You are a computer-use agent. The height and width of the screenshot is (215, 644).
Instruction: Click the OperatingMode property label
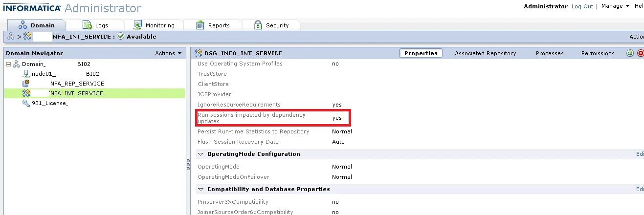point(219,167)
